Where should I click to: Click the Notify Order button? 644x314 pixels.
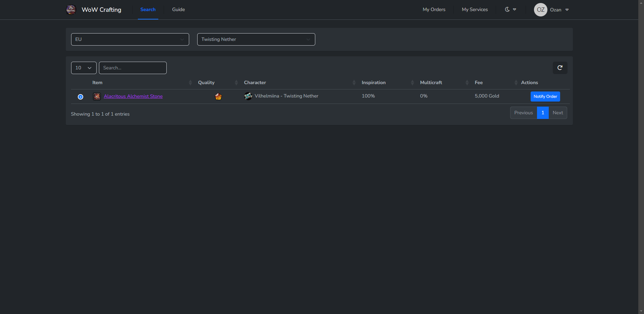click(545, 97)
